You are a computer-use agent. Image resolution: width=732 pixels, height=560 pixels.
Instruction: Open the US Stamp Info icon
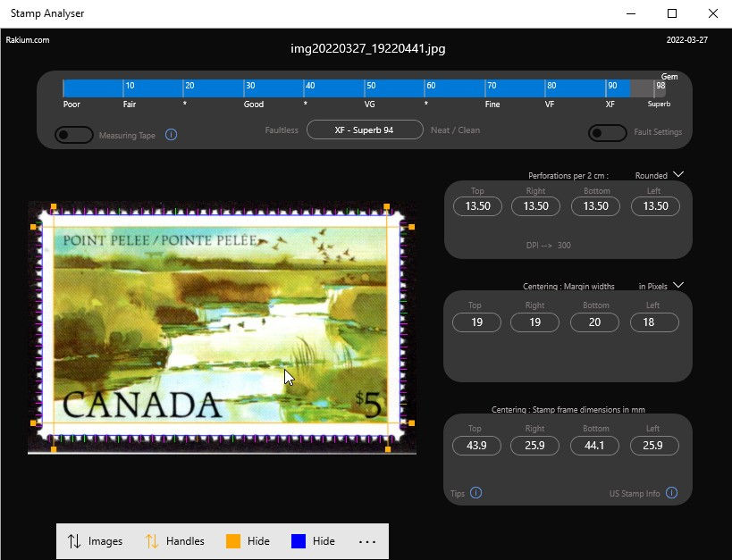pos(671,493)
